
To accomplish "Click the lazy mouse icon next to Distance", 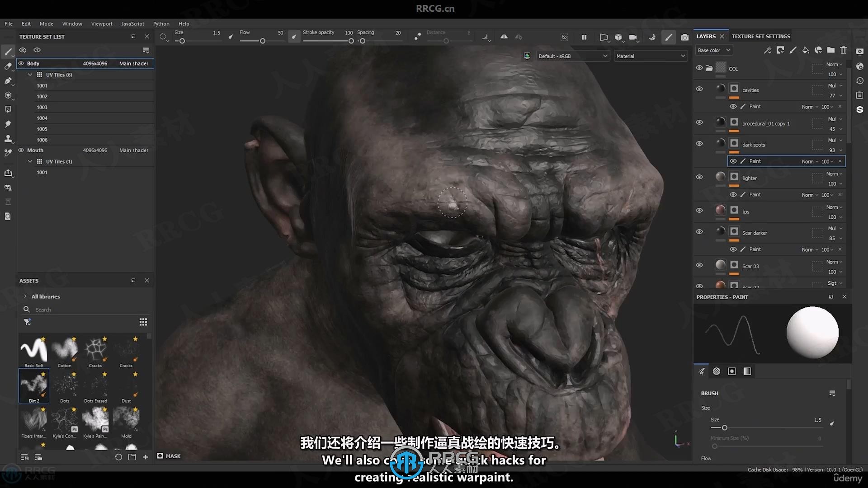I will click(418, 37).
